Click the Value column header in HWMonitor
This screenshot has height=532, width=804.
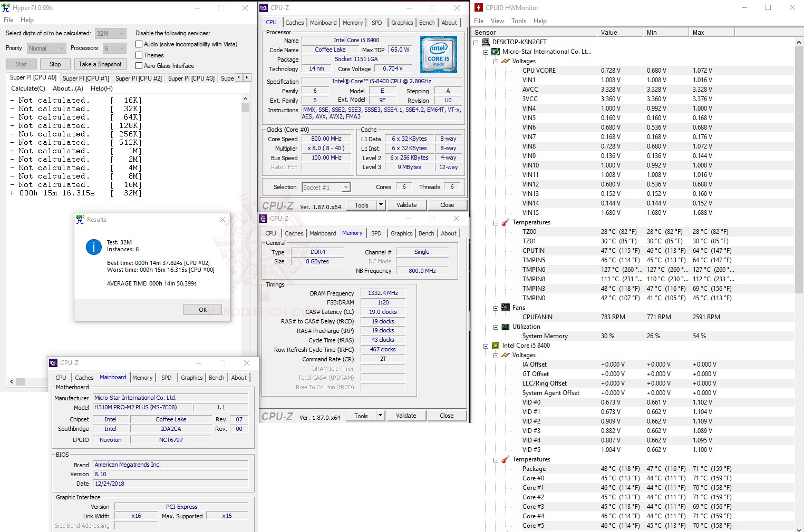click(x=620, y=33)
